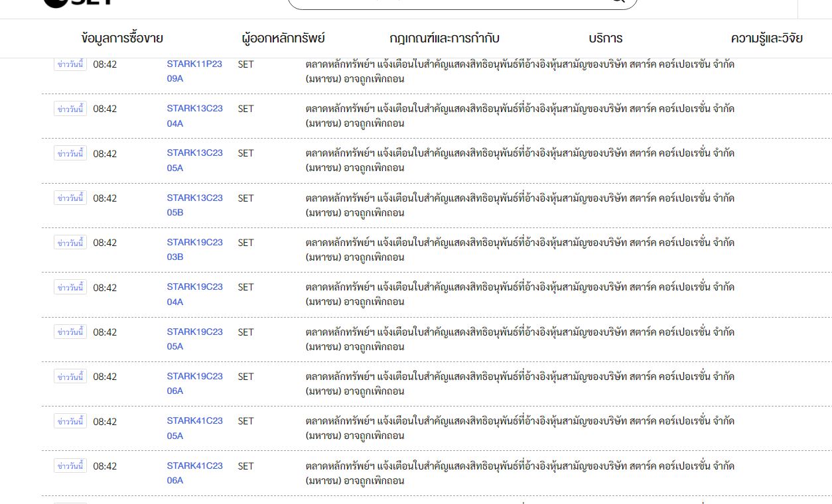Open symbol link STARK41C2305A
832x504 pixels.
click(194, 428)
